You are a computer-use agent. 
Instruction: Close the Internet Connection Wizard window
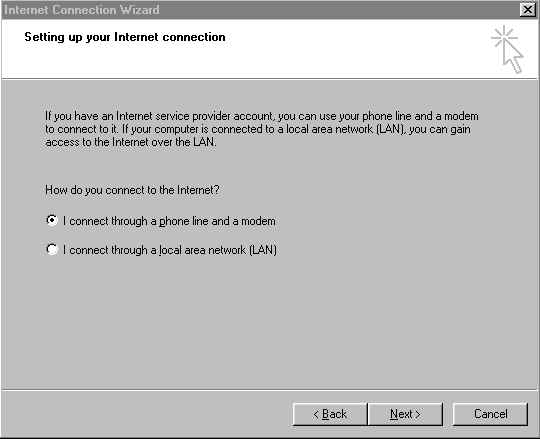click(x=528, y=10)
